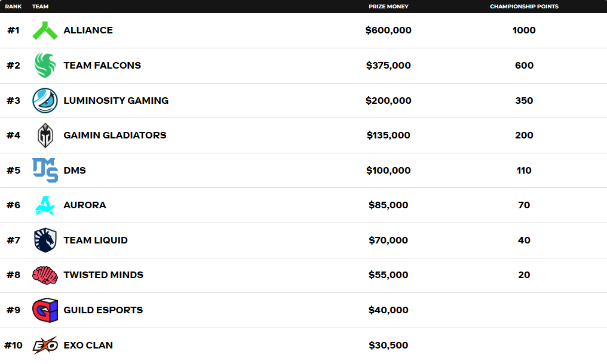Click the Gaimin Gladiators helmet logo
This screenshot has height=364, width=607.
45,135
